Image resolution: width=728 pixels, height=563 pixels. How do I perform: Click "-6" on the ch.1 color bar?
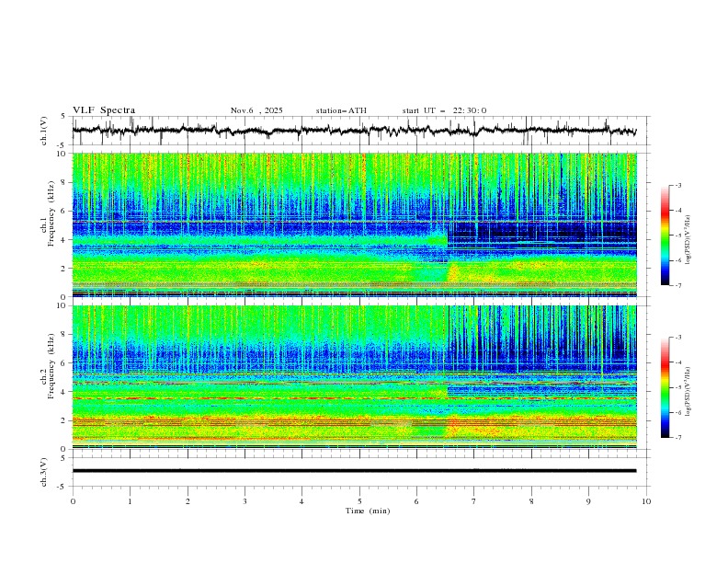677,260
